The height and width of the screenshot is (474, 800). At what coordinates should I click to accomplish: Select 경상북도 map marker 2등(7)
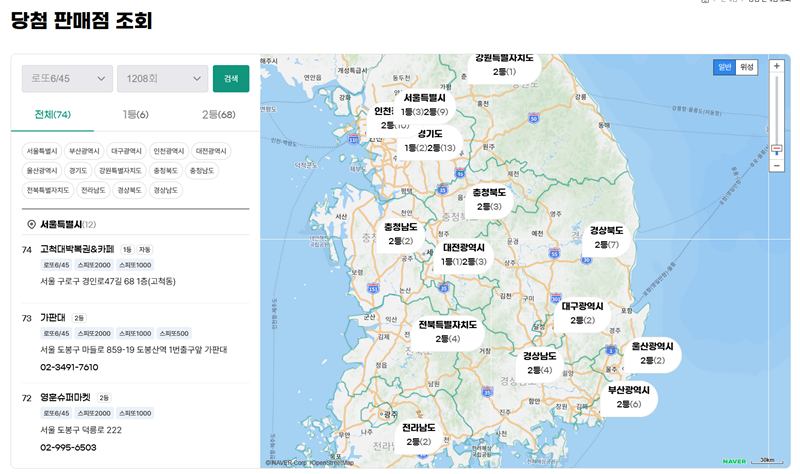pos(606,237)
